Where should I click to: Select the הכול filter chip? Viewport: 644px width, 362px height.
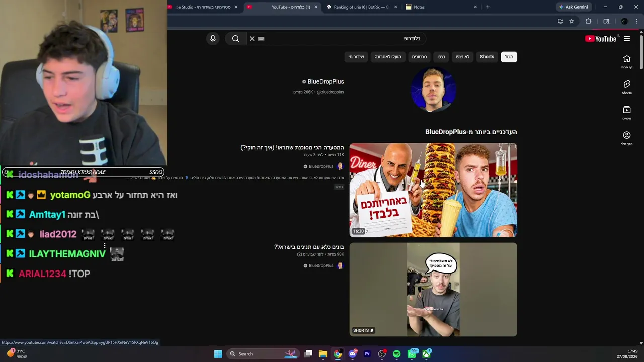(x=509, y=57)
